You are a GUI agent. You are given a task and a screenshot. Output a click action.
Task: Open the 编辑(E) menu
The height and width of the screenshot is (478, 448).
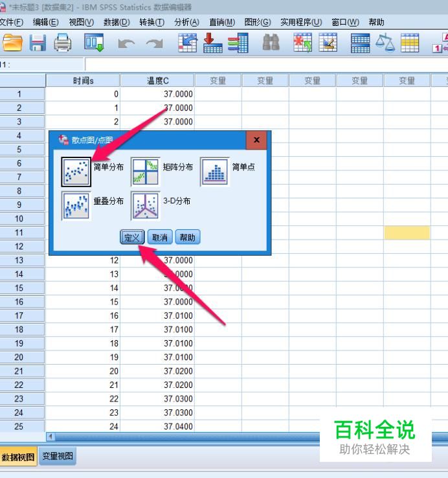point(46,22)
